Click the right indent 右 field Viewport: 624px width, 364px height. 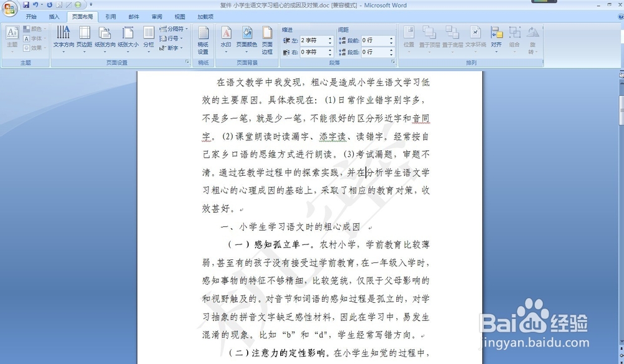(x=314, y=52)
